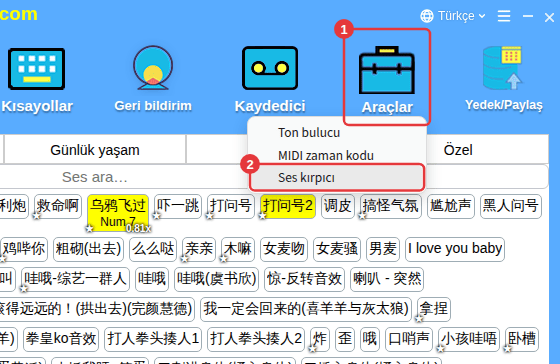Play the 女麦骚 sound
560x364 pixels.
click(x=337, y=249)
